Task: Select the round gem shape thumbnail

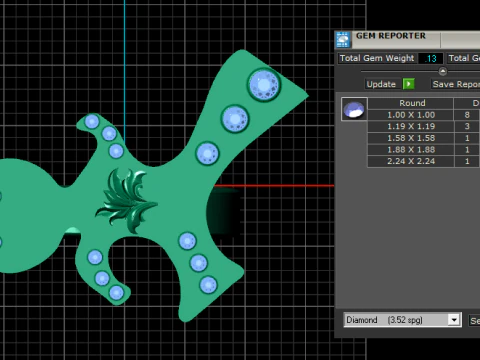Action: pos(354,109)
